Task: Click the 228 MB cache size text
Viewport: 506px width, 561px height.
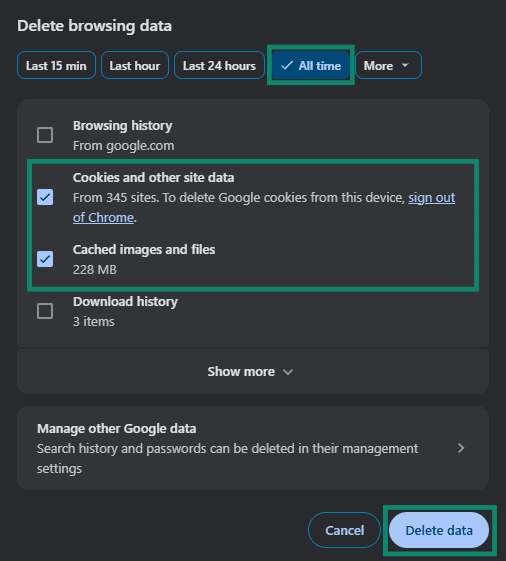Action: pyautogui.click(x=95, y=270)
